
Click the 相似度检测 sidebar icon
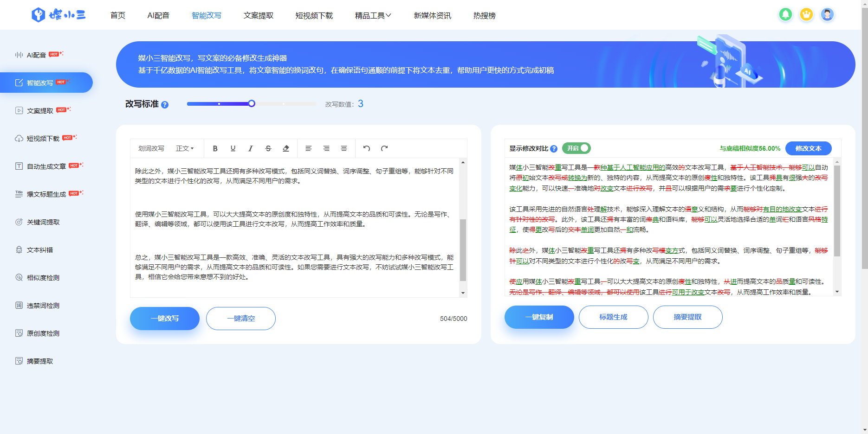click(x=19, y=277)
